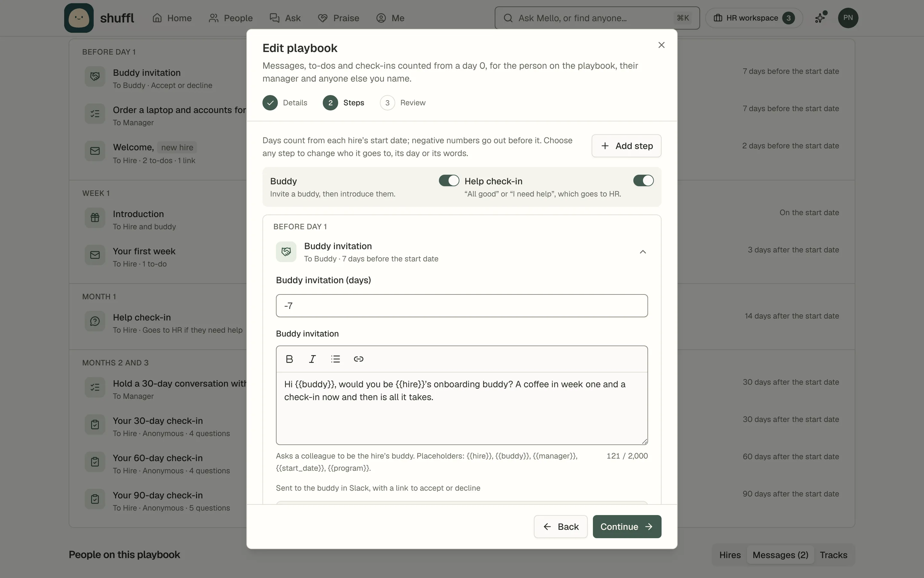Switch to the Tracks tab
The width and height of the screenshot is (924, 578).
point(834,555)
